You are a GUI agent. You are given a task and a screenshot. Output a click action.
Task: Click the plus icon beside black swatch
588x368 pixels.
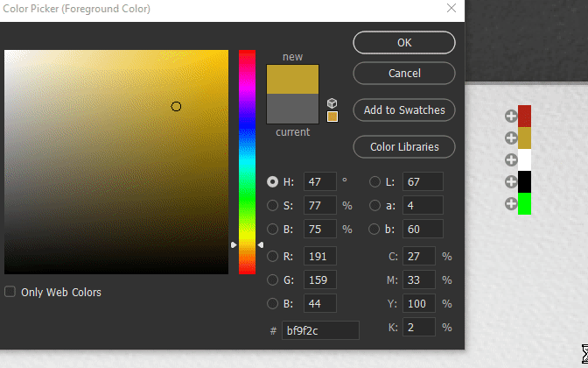(511, 181)
